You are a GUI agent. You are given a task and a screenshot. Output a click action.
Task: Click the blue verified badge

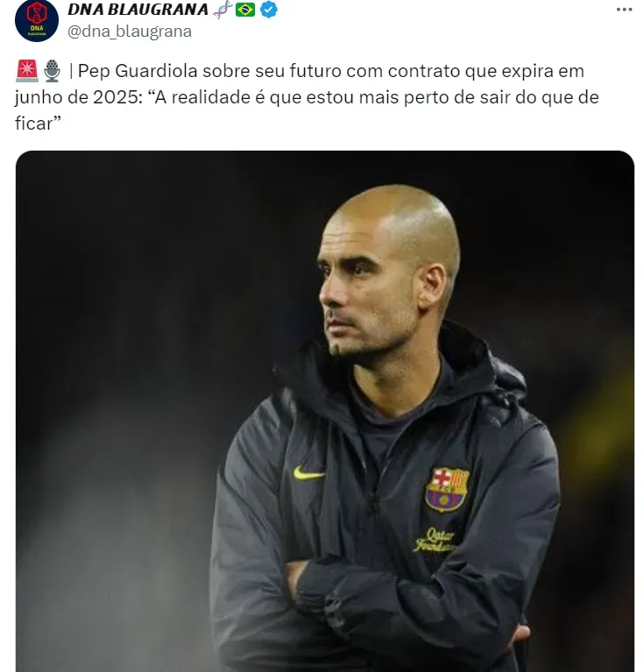click(269, 10)
